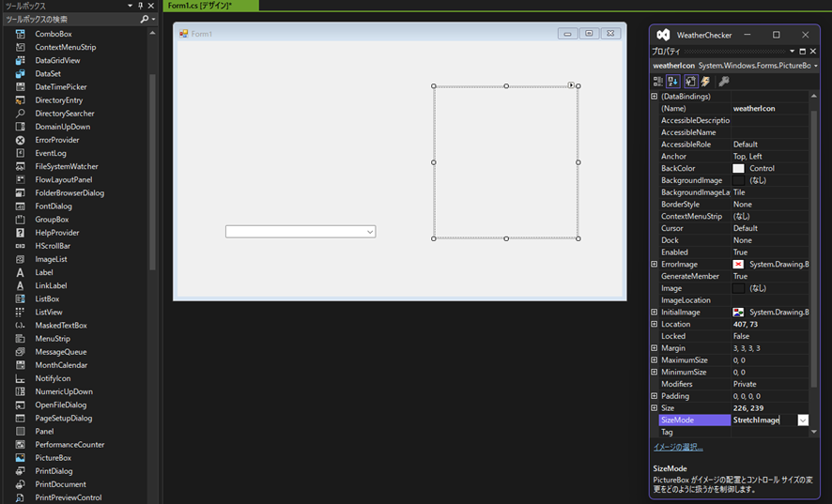The image size is (832, 504).
Task: Select the DirectoryEntry toolbox icon
Action: [x=20, y=100]
